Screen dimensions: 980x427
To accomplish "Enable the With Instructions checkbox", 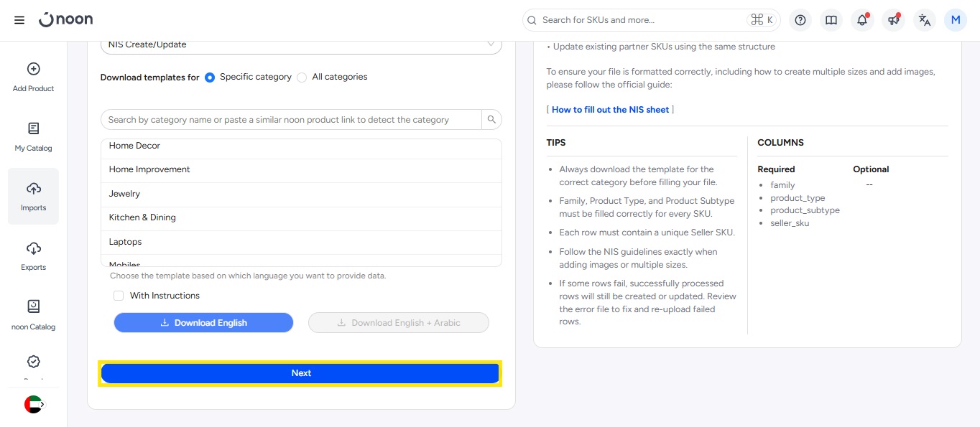I will coord(119,296).
